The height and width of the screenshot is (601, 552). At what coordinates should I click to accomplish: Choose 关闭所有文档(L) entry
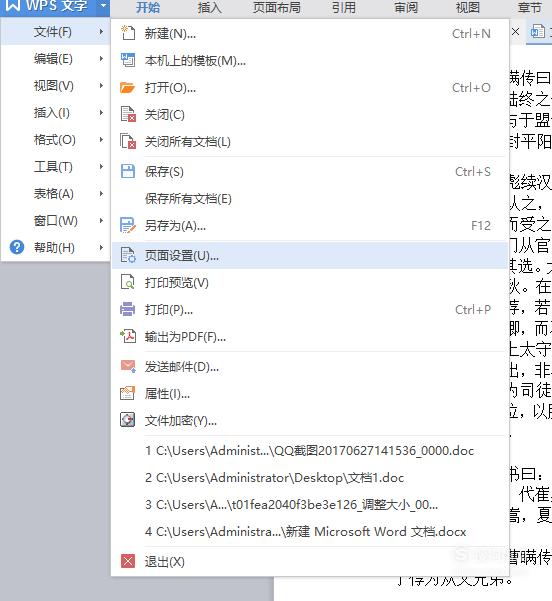pyautogui.click(x=310, y=141)
